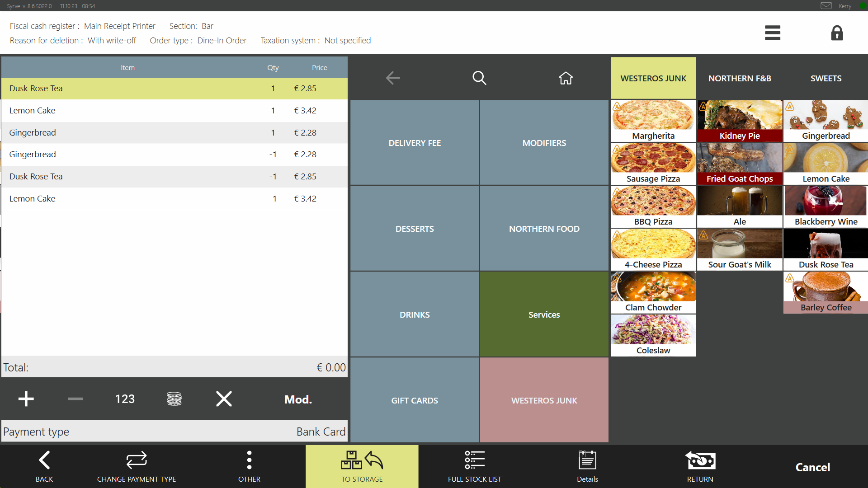
Task: Open the OTHER options menu
Action: coord(249,466)
